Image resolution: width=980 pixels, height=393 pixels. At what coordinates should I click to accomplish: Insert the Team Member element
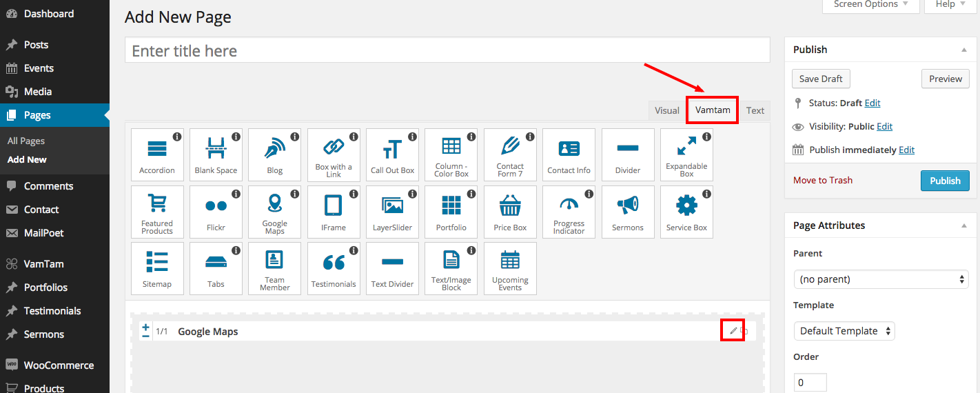274,268
